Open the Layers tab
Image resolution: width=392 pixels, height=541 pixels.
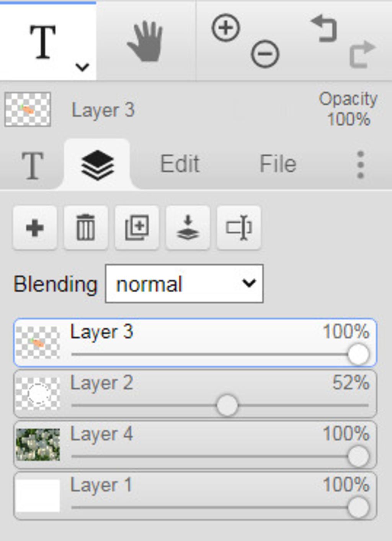click(97, 165)
